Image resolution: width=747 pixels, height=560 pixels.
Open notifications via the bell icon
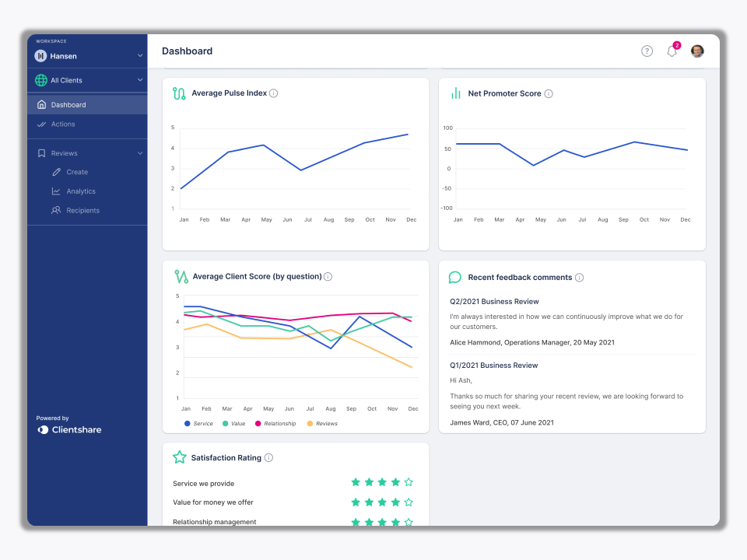click(x=671, y=51)
